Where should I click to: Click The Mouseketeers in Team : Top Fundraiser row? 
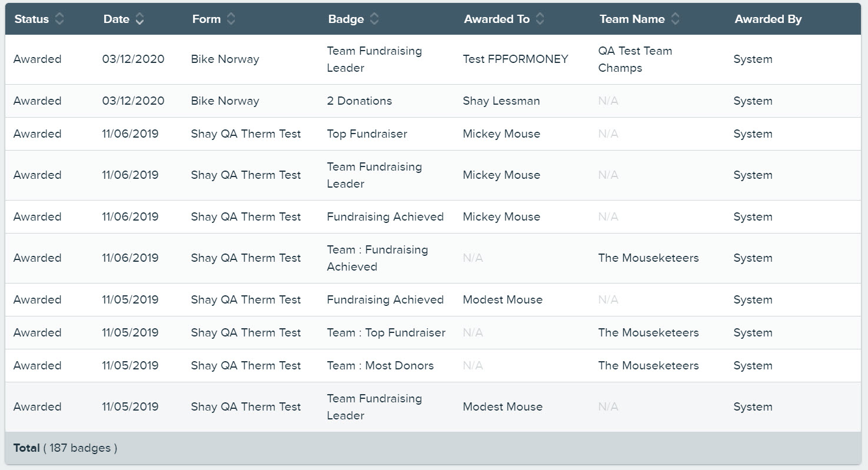648,332
